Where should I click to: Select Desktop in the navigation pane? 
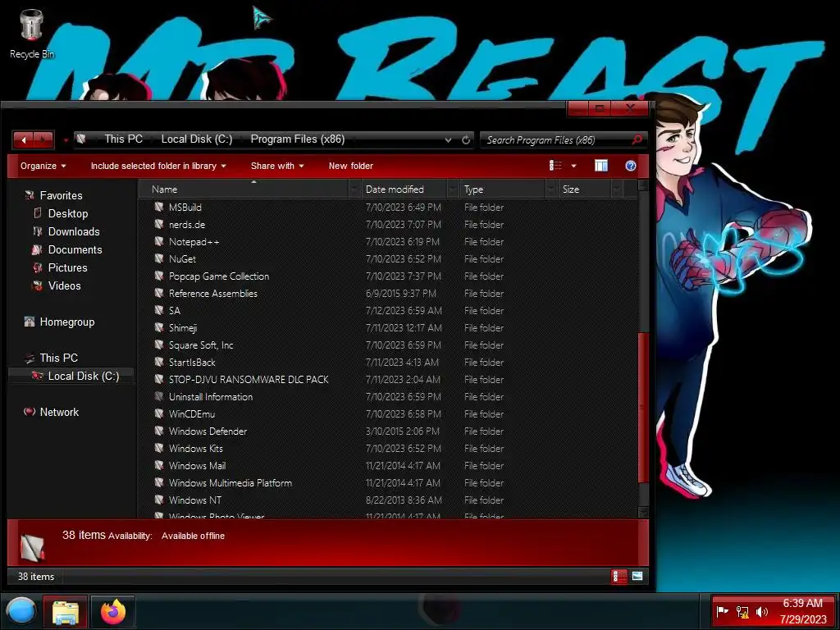pos(67,214)
